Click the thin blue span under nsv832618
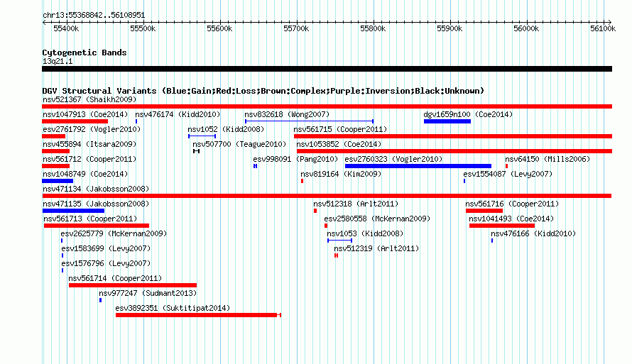 point(309,121)
